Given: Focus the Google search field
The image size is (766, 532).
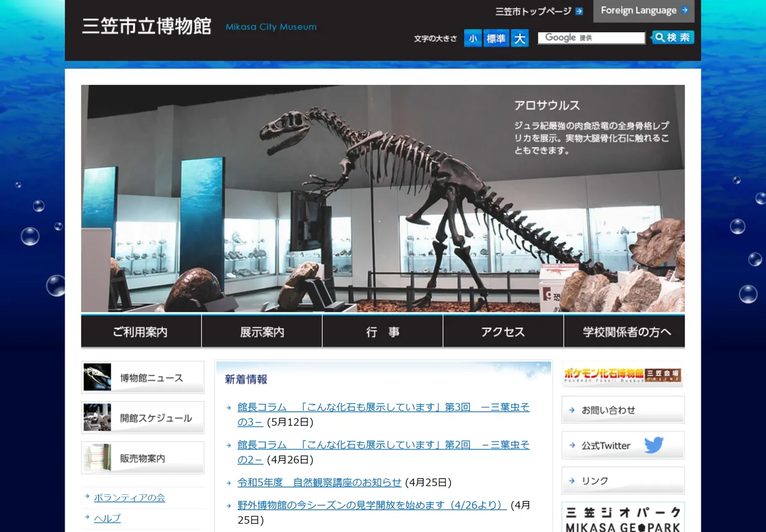Looking at the screenshot, I should tap(591, 38).
